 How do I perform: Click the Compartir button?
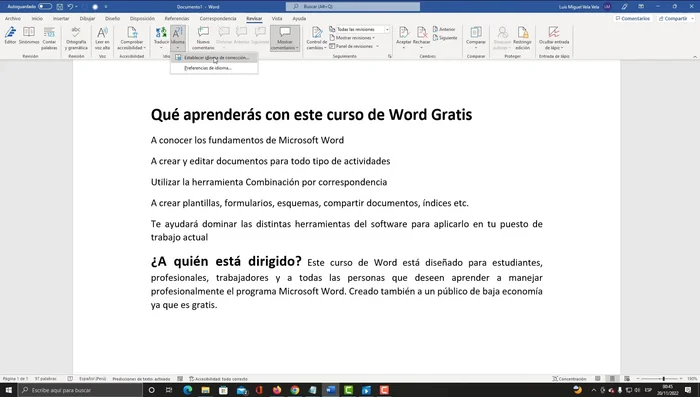[675, 19]
